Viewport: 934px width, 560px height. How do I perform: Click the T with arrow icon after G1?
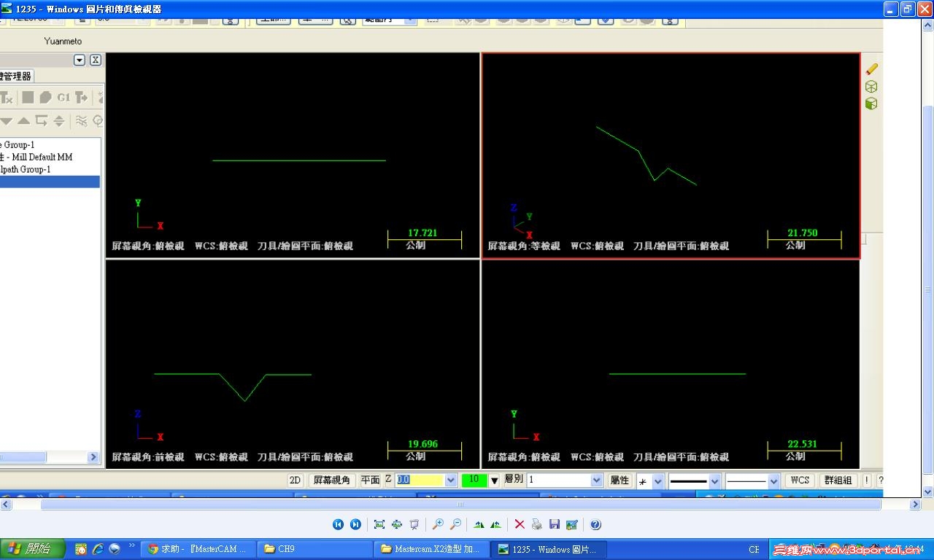pyautogui.click(x=81, y=97)
